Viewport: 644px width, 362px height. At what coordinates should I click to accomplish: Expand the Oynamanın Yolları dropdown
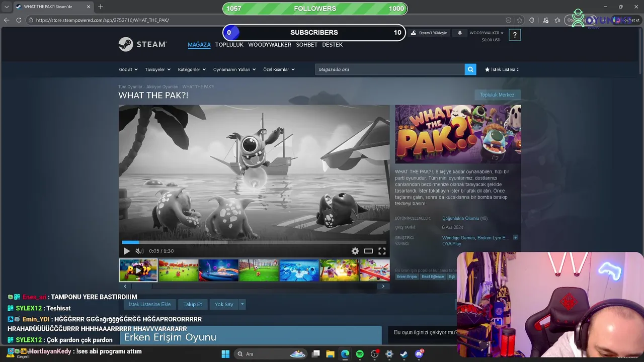234,69
